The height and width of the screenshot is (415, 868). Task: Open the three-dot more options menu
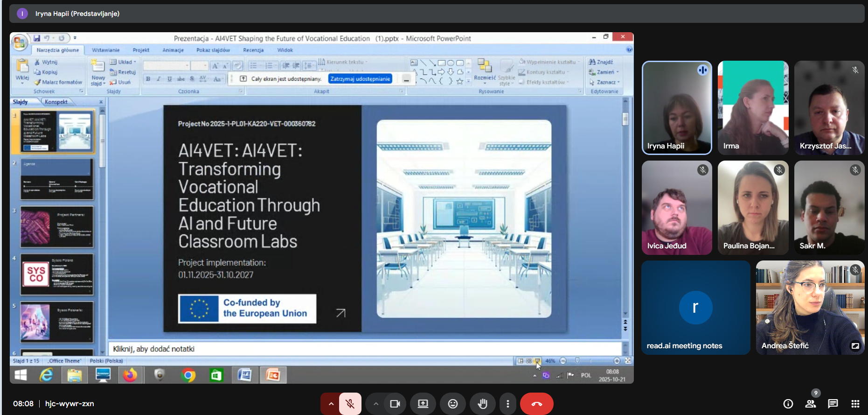(x=507, y=404)
